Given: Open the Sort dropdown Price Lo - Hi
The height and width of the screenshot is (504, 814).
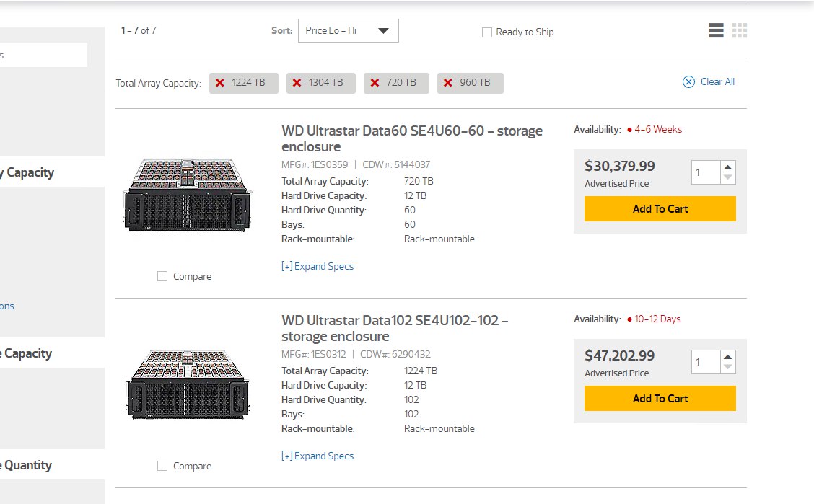Looking at the screenshot, I should [349, 30].
